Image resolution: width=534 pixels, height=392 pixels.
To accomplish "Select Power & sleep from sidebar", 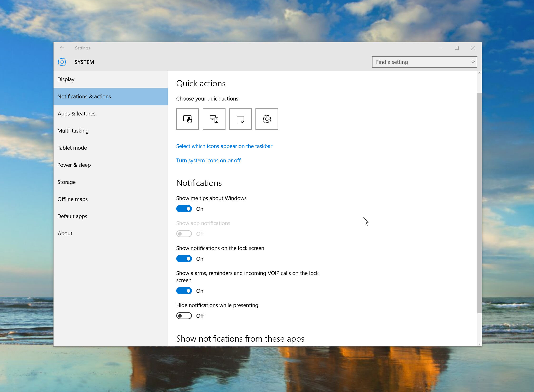I will [x=74, y=165].
